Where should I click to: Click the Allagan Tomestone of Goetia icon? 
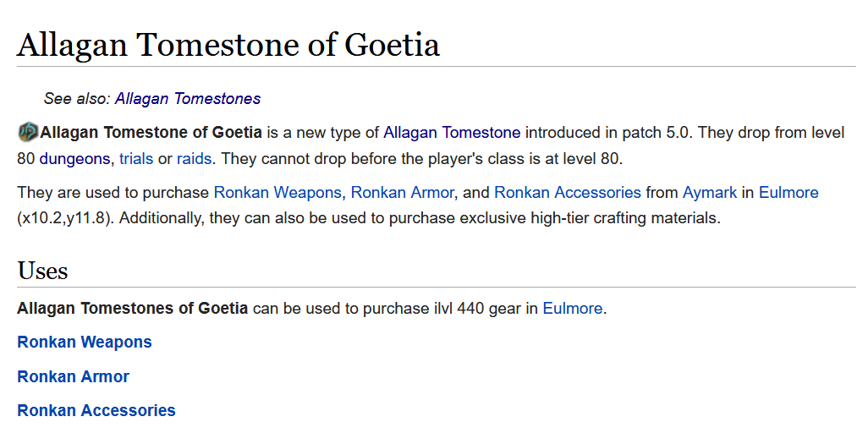(28, 132)
